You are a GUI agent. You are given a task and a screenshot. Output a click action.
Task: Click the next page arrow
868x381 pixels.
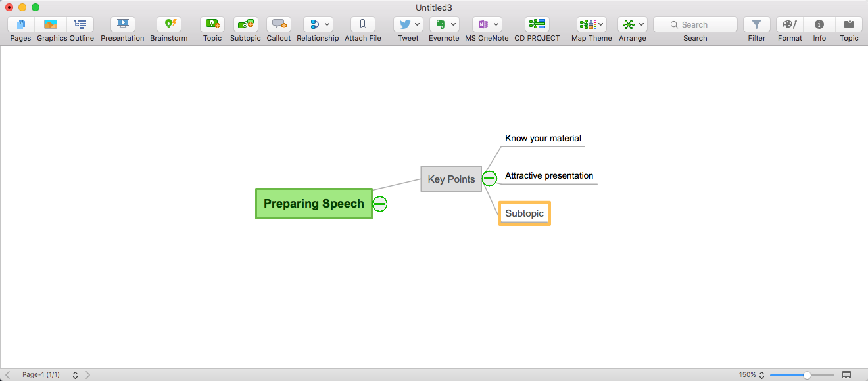(x=87, y=374)
